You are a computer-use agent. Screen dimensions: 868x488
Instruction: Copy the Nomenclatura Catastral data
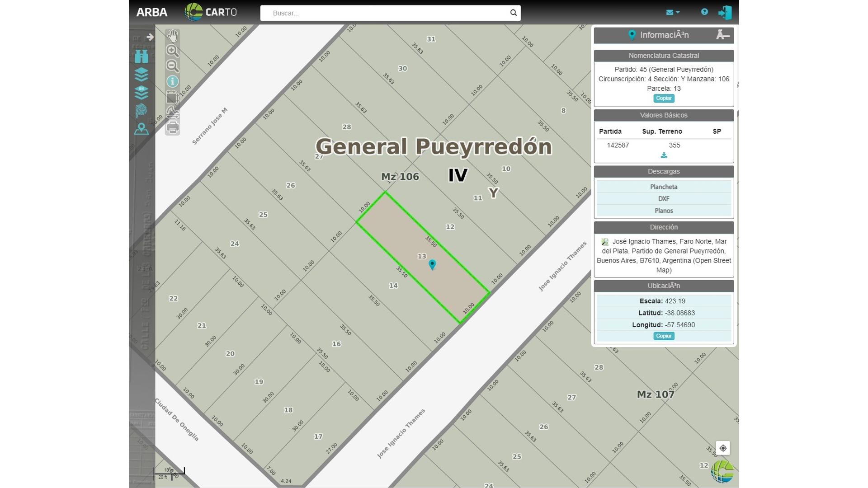[x=664, y=98]
